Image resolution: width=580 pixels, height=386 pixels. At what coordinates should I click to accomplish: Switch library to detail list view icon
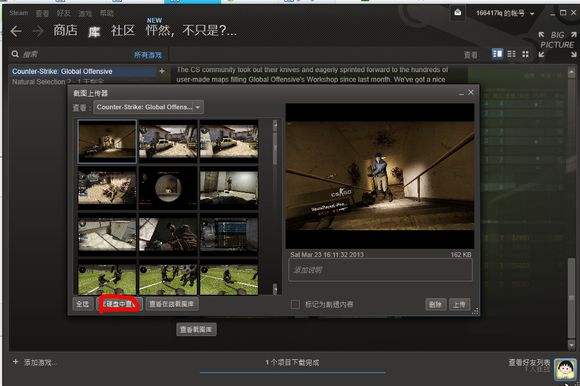tap(498, 54)
